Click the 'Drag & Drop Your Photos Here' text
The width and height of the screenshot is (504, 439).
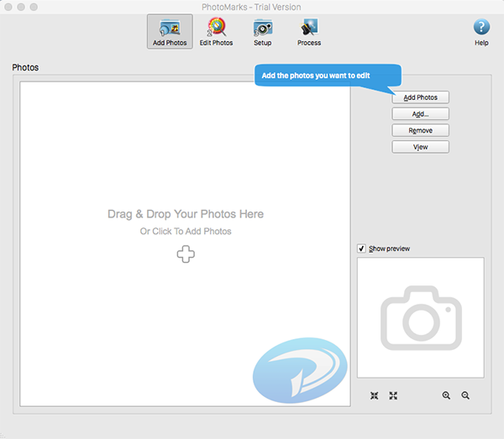[x=186, y=214]
